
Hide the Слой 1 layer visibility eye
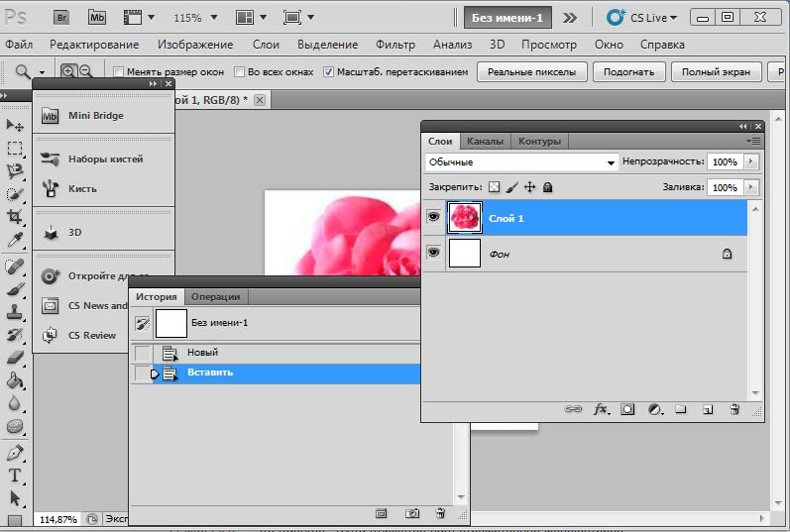tap(433, 218)
